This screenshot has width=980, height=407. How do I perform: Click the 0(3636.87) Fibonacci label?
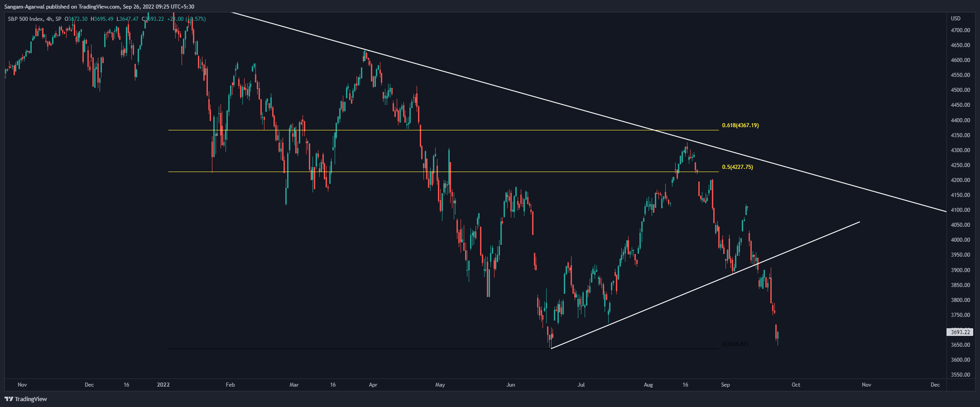(735, 344)
